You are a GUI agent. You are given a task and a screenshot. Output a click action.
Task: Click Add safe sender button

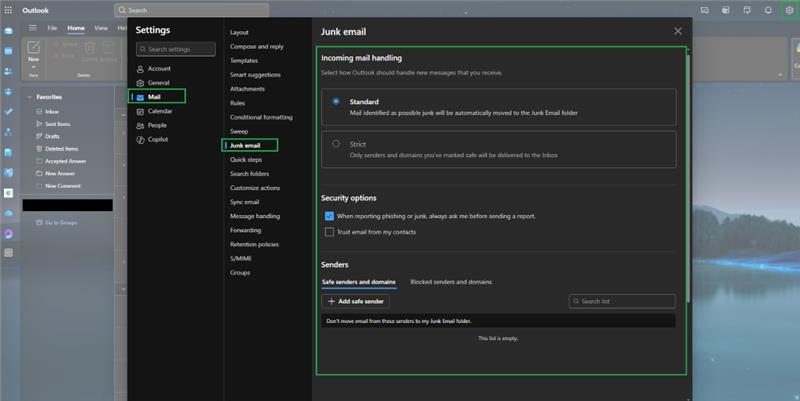pyautogui.click(x=356, y=302)
